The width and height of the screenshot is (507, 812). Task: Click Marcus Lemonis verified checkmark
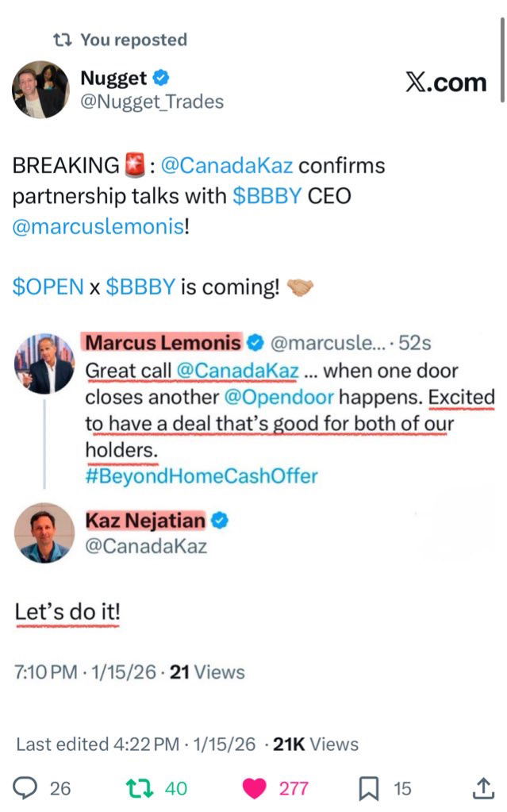255,342
